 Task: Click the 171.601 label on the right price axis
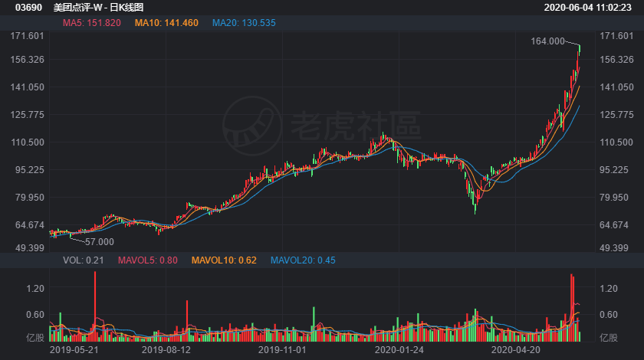coord(616,36)
